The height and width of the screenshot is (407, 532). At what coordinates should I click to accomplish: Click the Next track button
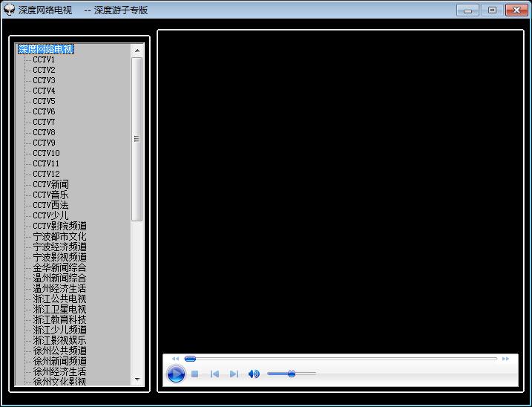click(x=234, y=374)
